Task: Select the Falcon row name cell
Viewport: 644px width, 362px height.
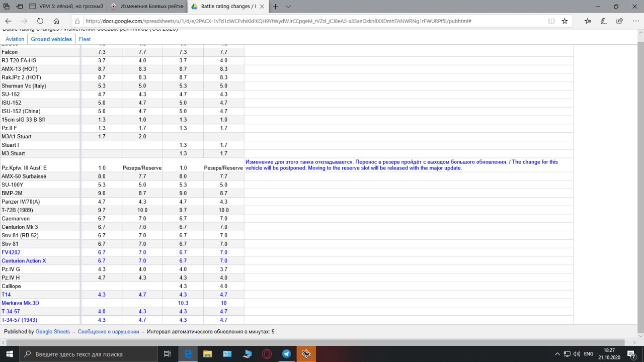Action: [40, 52]
